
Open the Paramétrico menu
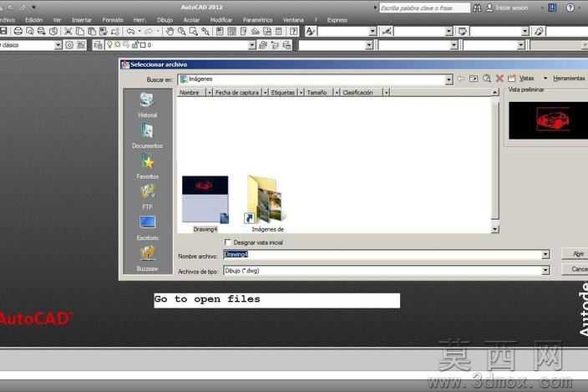tap(257, 20)
